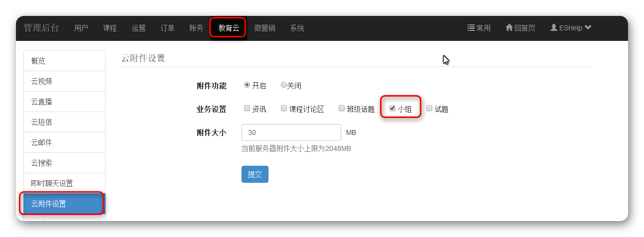The width and height of the screenshot is (644, 237).
Task: Click the list icon beside 常用
Action: (471, 28)
